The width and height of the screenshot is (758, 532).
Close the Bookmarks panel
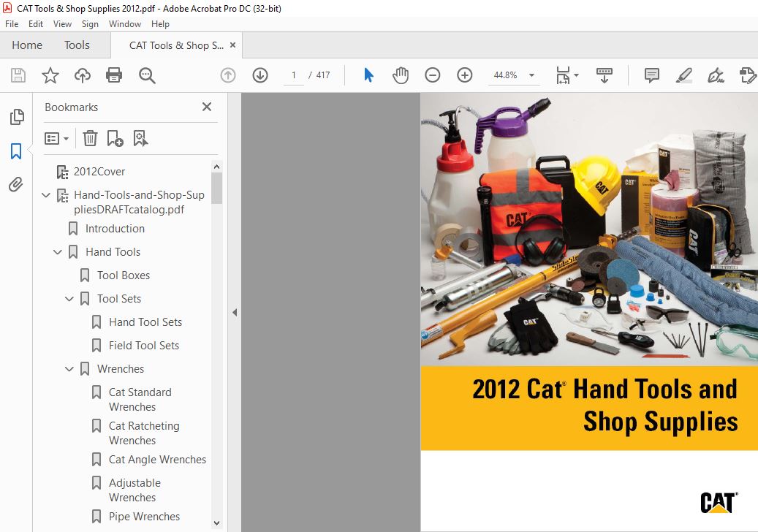[x=207, y=107]
